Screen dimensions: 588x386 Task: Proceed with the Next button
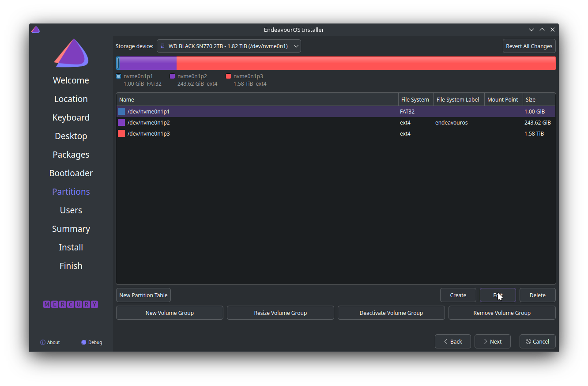click(x=493, y=341)
